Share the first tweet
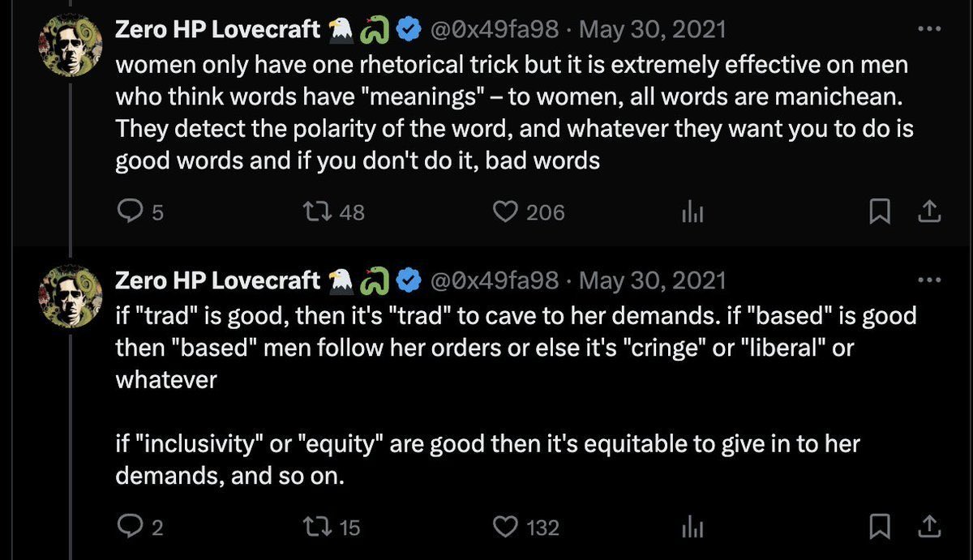Viewport: 973px width, 560px height. pos(928,212)
